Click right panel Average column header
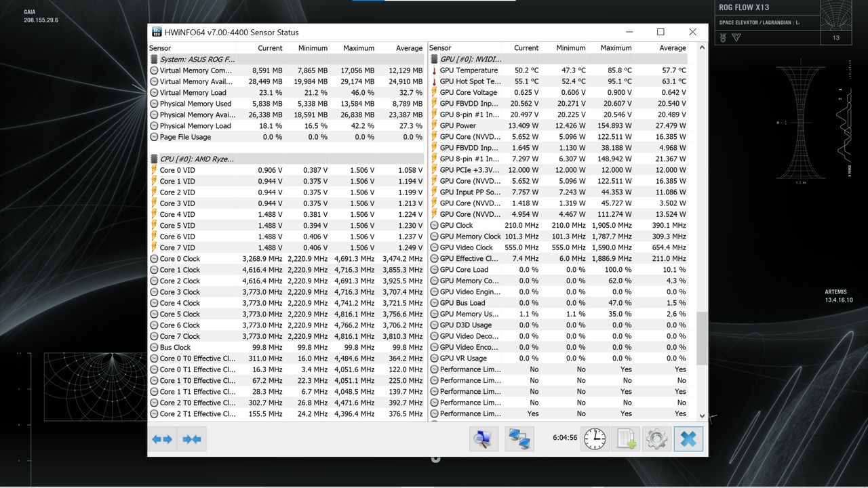Image resolution: width=868 pixels, height=488 pixels. point(673,48)
